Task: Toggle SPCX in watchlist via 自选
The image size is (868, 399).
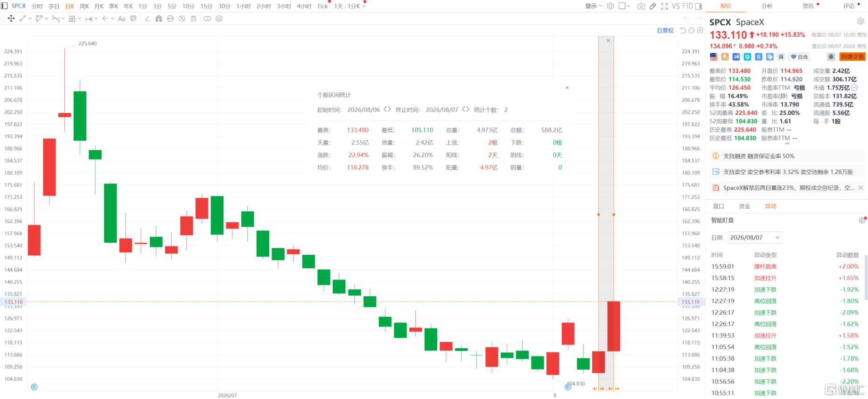Action: coord(799,57)
